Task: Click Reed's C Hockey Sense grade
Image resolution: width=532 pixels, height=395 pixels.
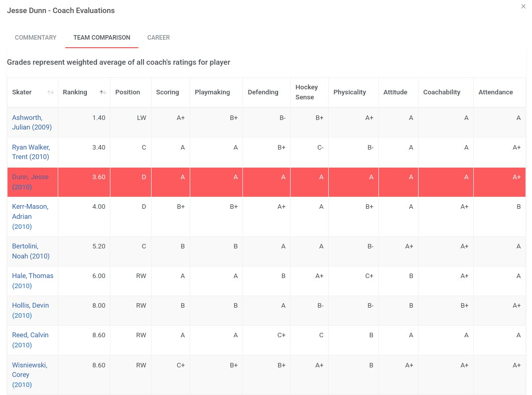Action: 321,335
